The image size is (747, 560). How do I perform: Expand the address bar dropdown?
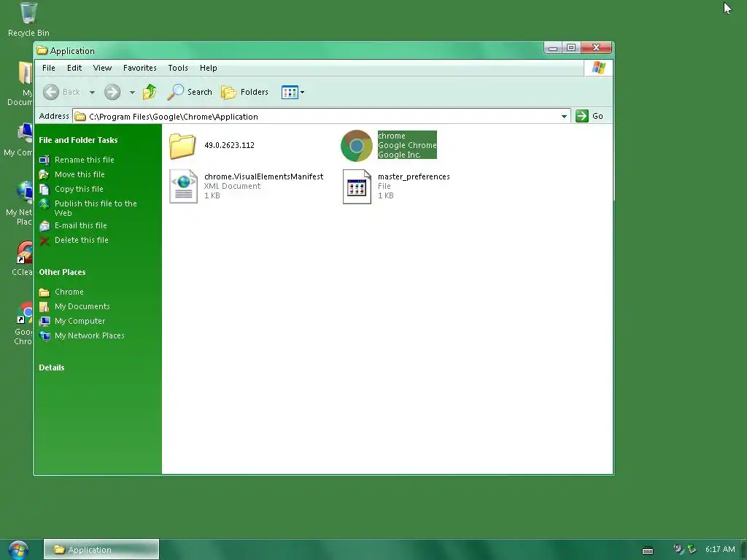tap(564, 116)
